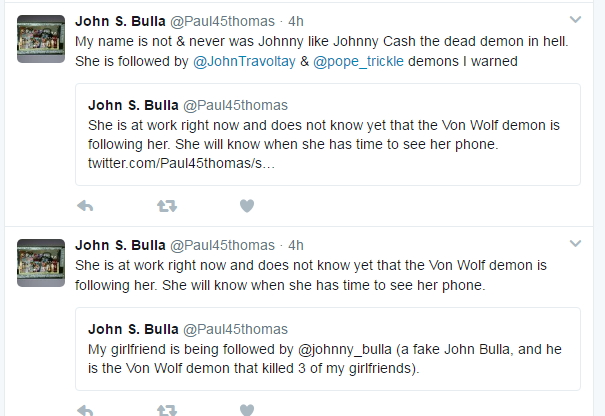
Task: Click the @Paul45thomas handle on the second tweet
Action: pos(223,245)
